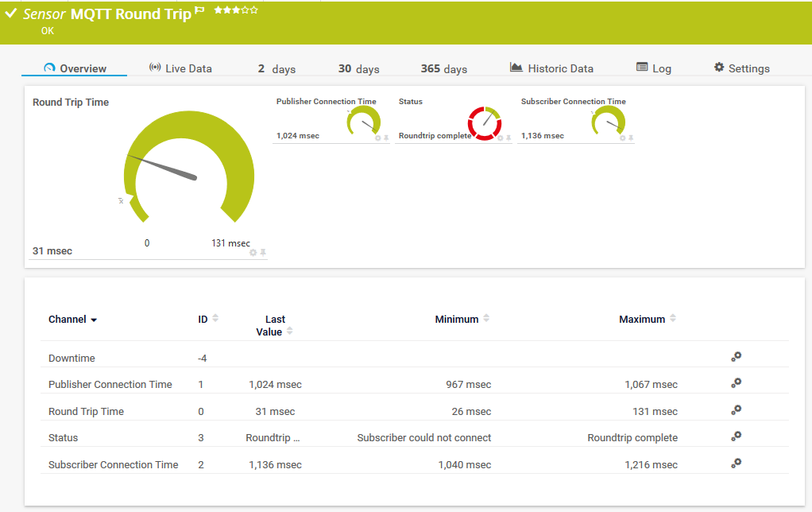Screen dimensions: 812x512
Task: Open settings gear for Round Trip Time channel
Action: 737,410
